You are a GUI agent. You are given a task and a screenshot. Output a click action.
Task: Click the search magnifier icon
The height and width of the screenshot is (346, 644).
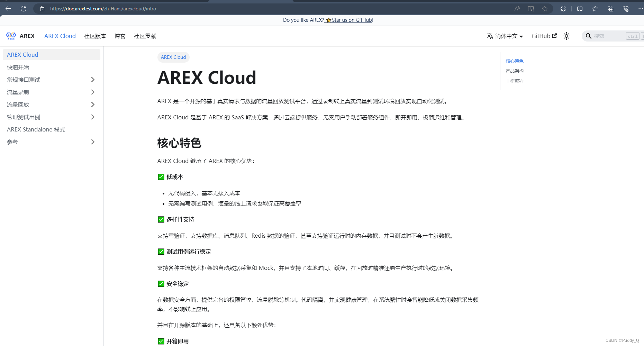(588, 36)
